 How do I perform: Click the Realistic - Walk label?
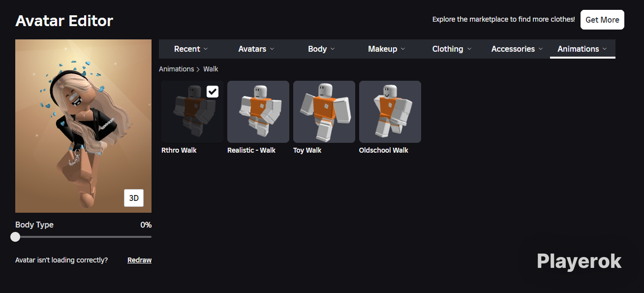pos(251,150)
